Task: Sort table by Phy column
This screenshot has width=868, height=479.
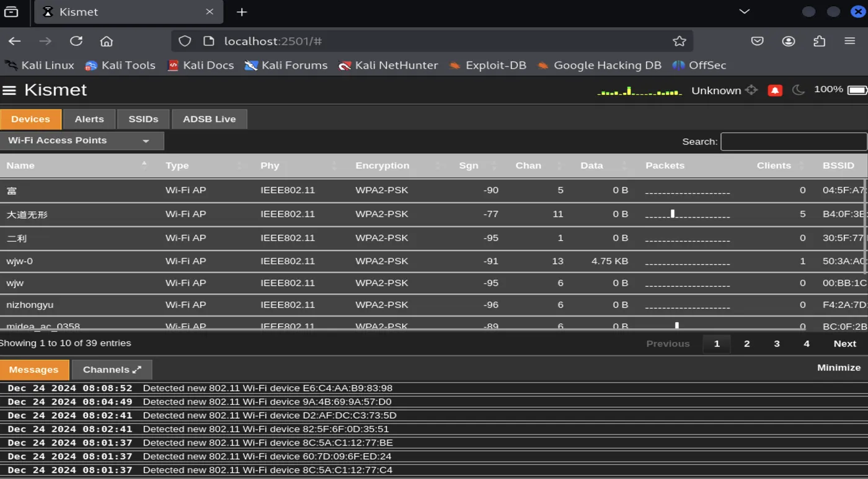Action: pyautogui.click(x=301, y=165)
